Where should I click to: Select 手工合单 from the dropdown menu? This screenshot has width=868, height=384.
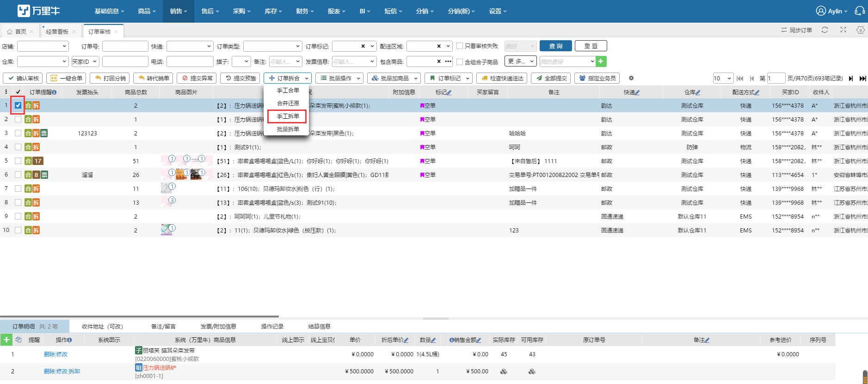coord(288,90)
